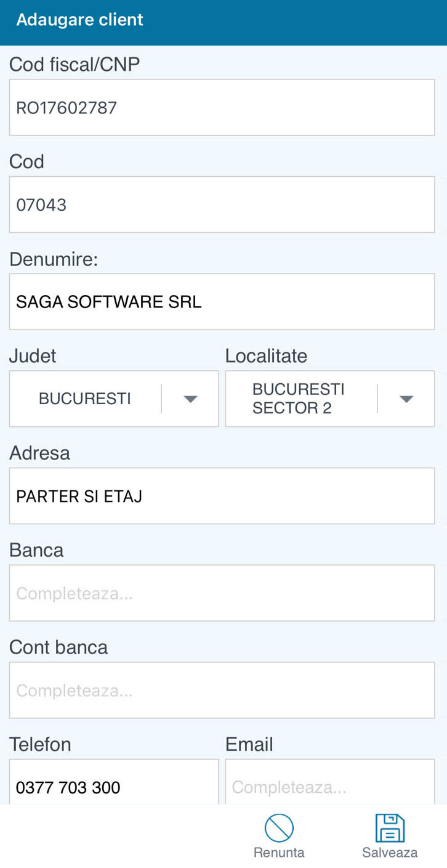Click Adresa field with PARTER SI ETAJ
447x868 pixels.
[x=222, y=496]
